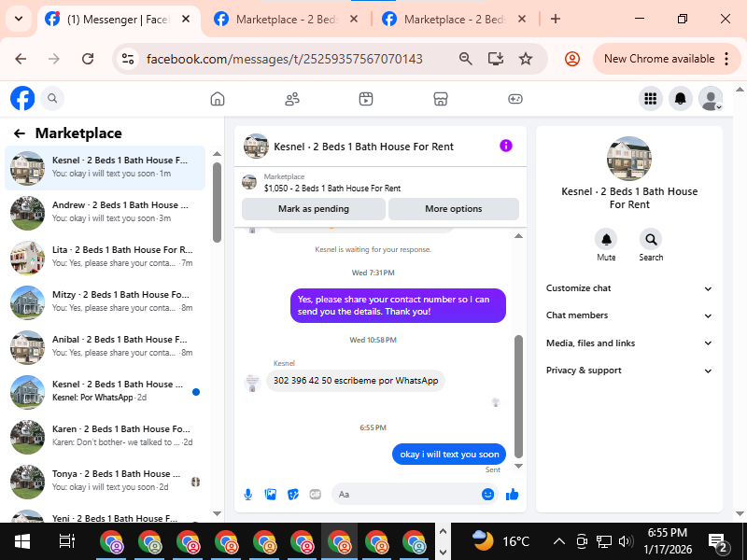This screenshot has height=560, width=747.
Task: Navigate back in browser
Action: (21, 59)
